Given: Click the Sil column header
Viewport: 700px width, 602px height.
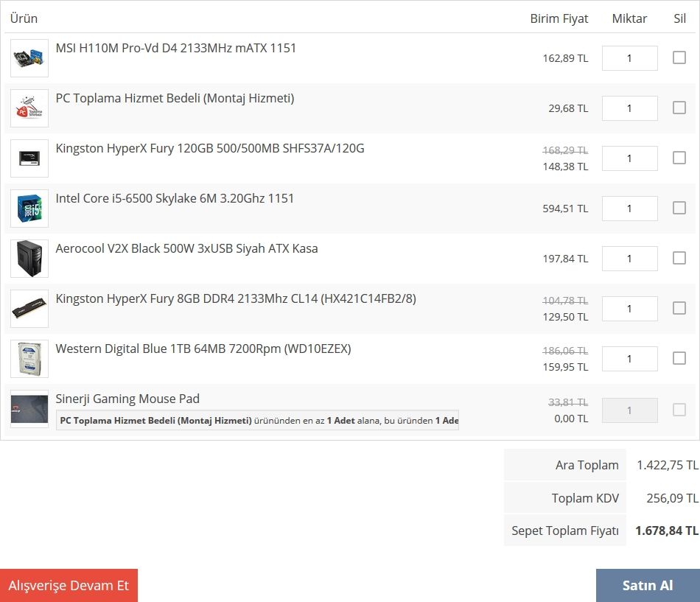Looking at the screenshot, I should (679, 18).
